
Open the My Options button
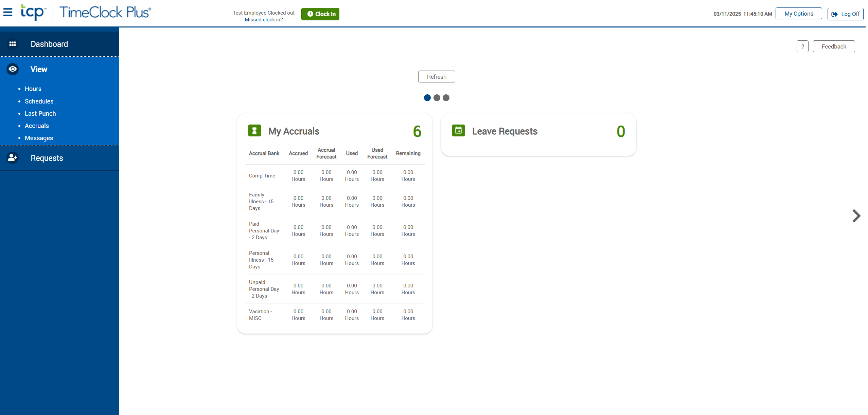(798, 14)
